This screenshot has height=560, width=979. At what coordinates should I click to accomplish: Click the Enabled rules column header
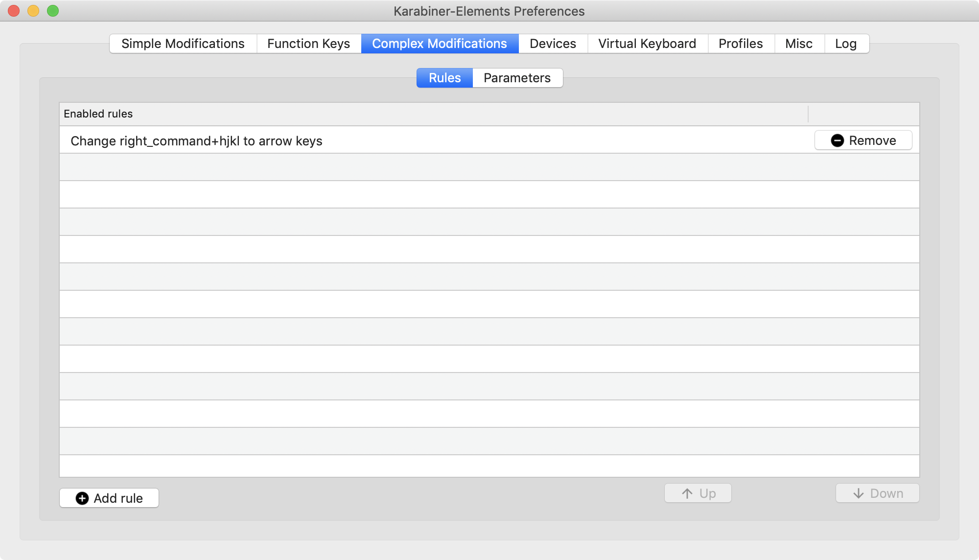click(x=434, y=114)
